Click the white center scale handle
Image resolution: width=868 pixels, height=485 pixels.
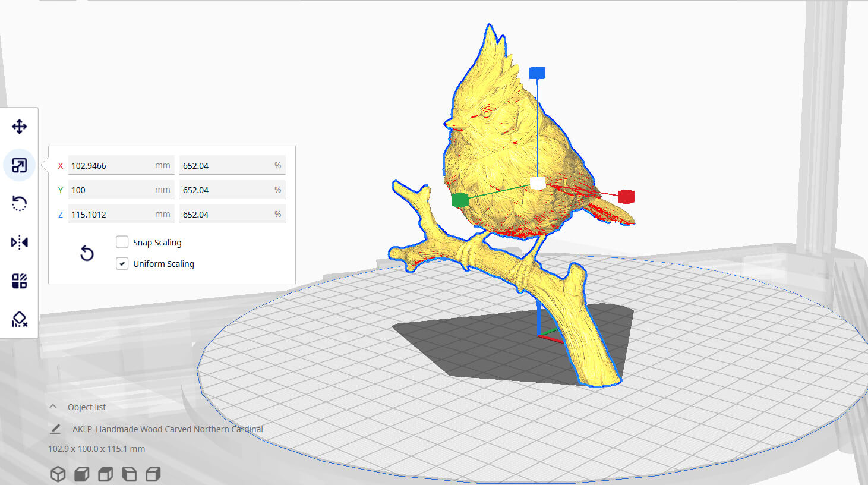(538, 182)
